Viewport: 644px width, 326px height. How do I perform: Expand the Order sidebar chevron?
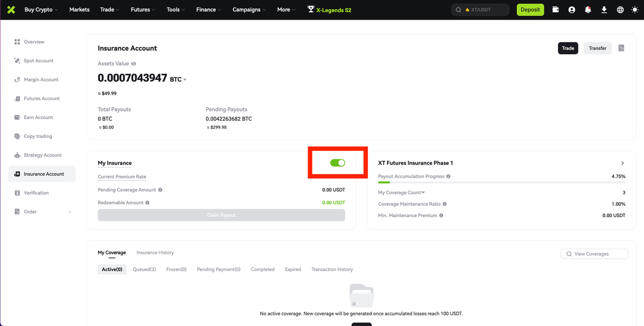click(70, 212)
